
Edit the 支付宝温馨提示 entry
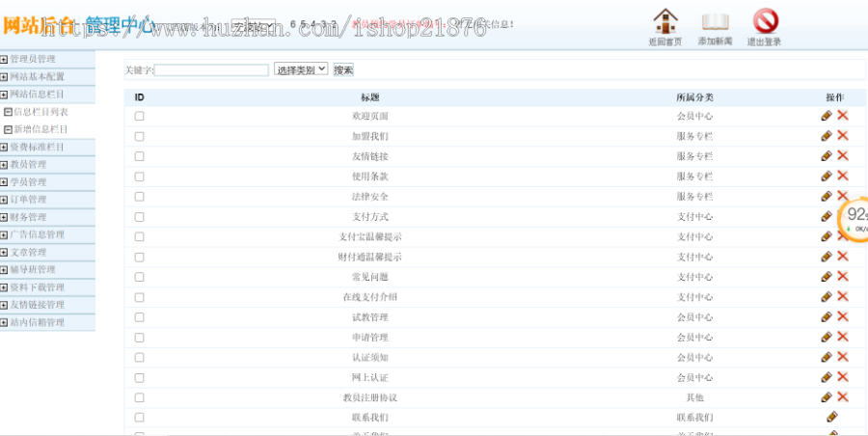pyautogui.click(x=827, y=236)
